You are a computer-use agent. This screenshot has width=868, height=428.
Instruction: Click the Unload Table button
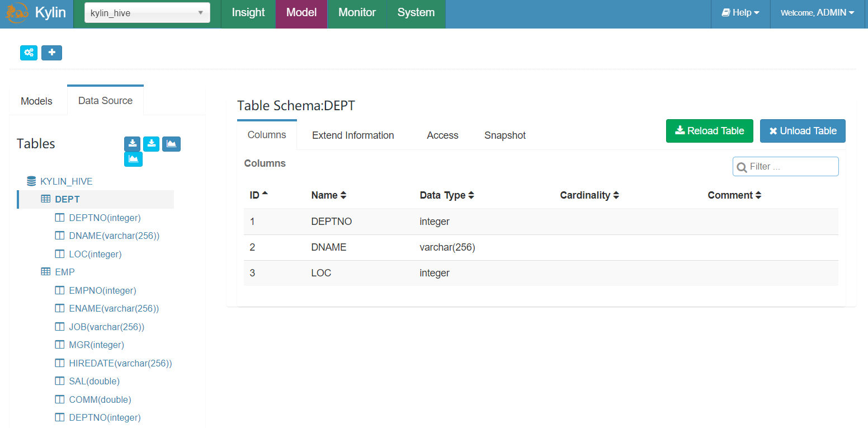pyautogui.click(x=803, y=131)
